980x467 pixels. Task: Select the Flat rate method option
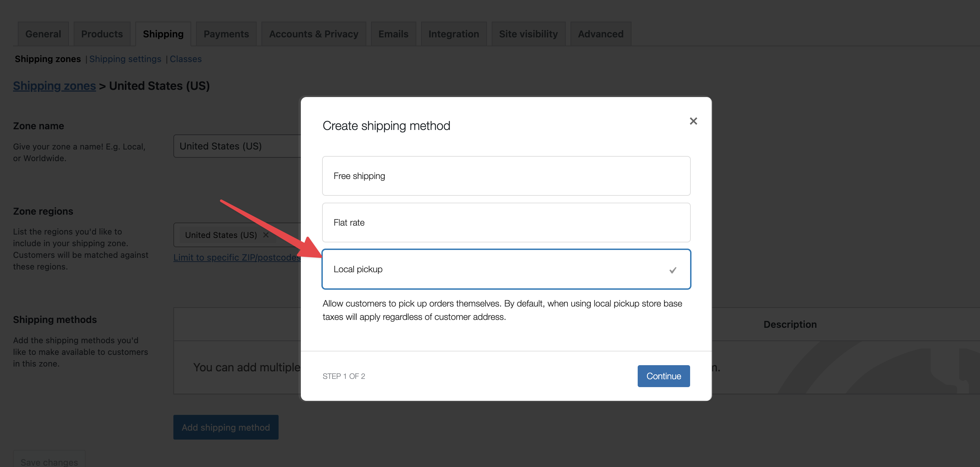506,222
